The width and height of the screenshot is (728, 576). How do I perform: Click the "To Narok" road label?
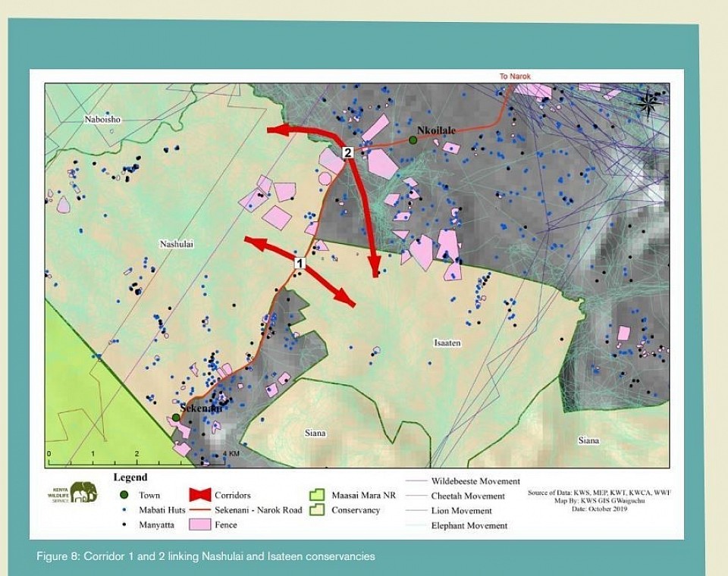515,77
